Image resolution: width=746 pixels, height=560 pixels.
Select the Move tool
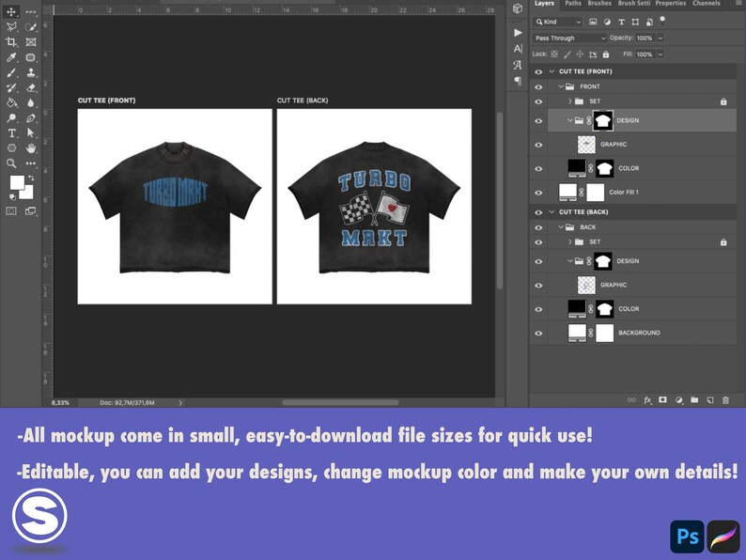click(x=11, y=11)
